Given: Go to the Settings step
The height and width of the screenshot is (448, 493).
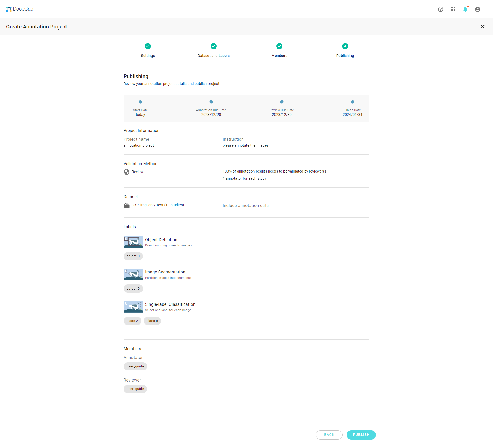Looking at the screenshot, I should click(x=148, y=46).
